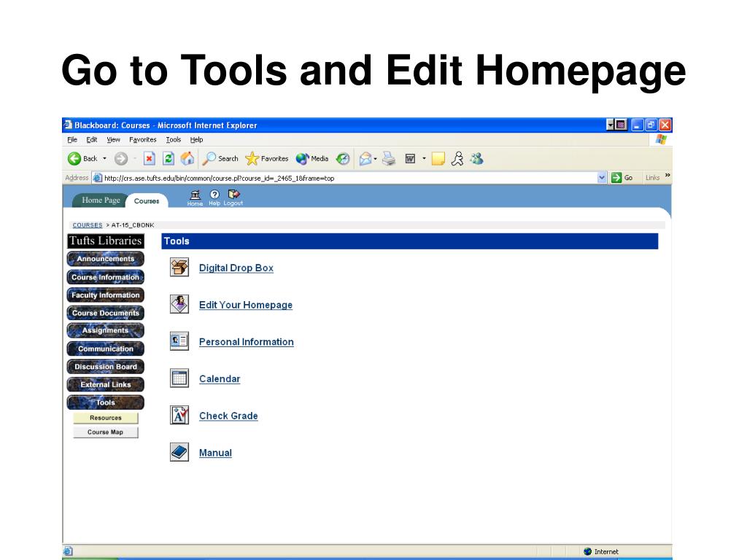Click the Personal Information card icon
Screen dimensions: 747x560
[179, 341]
